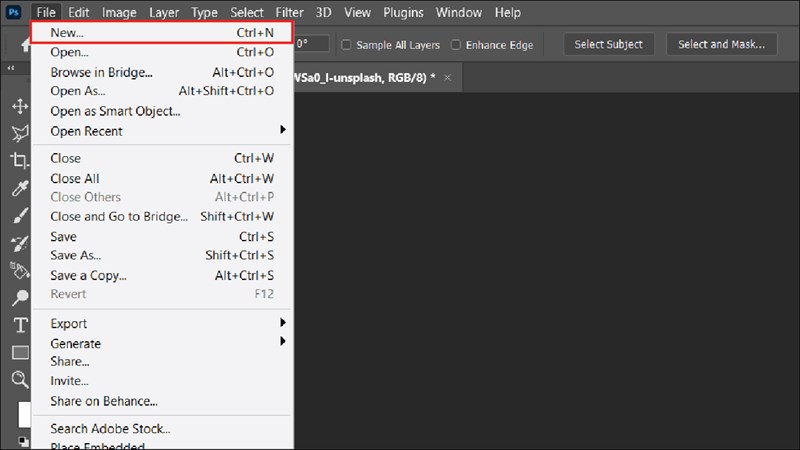Open the Select menu
This screenshot has height=450, width=800.
pyautogui.click(x=247, y=12)
